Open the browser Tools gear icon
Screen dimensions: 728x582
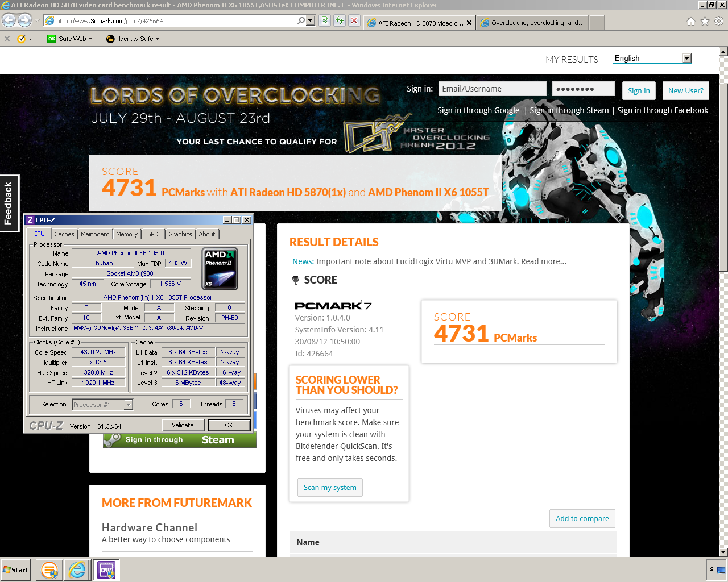[718, 21]
